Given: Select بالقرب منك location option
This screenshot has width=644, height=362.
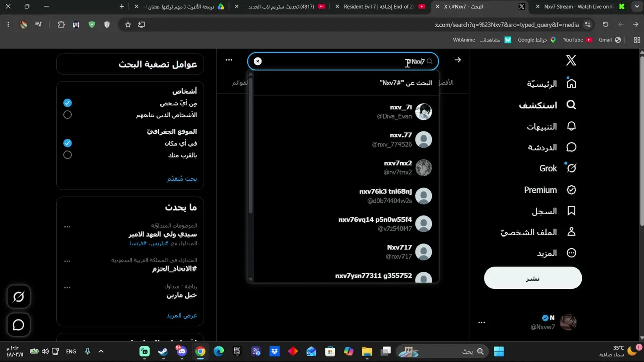Looking at the screenshot, I should [x=68, y=155].
